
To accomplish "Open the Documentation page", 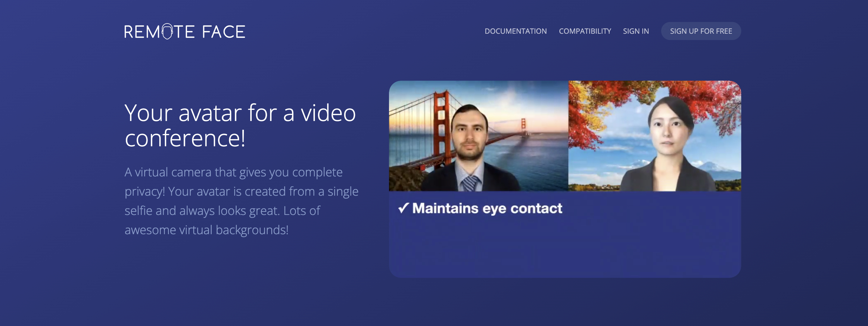I will pos(515,31).
